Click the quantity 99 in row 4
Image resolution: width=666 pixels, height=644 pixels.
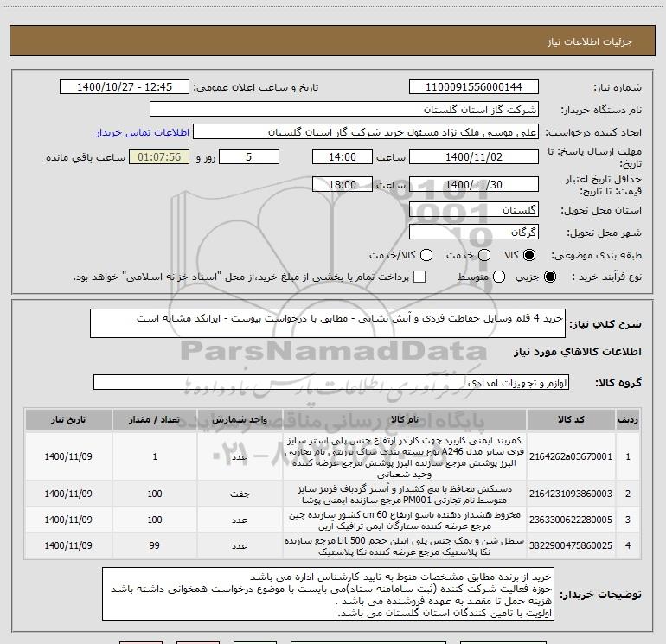[155, 545]
